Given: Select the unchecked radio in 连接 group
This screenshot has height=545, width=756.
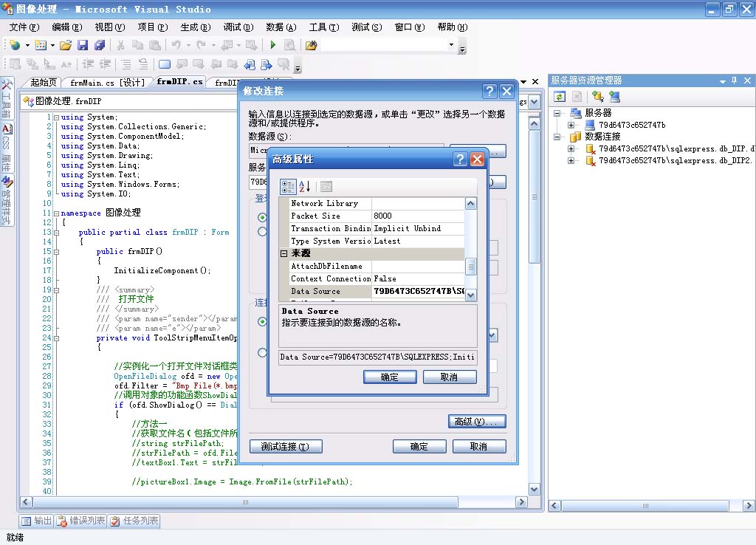Looking at the screenshot, I should 262,352.
